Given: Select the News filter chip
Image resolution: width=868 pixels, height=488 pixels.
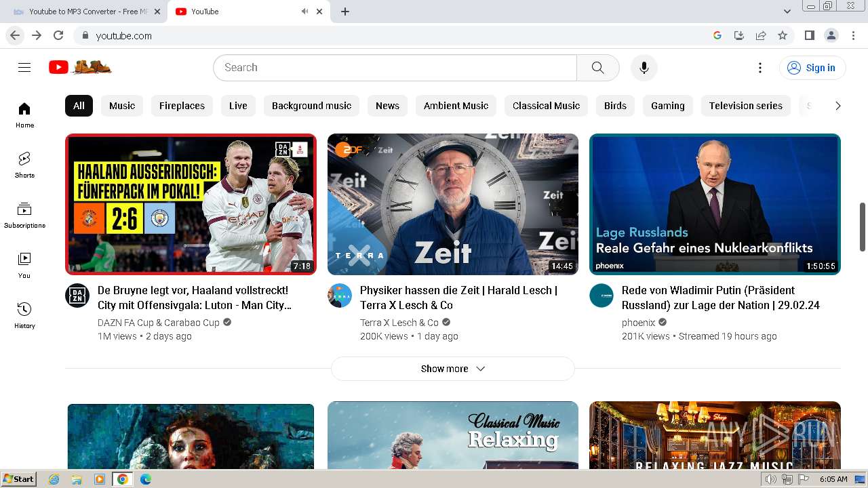Looking at the screenshot, I should (x=387, y=106).
